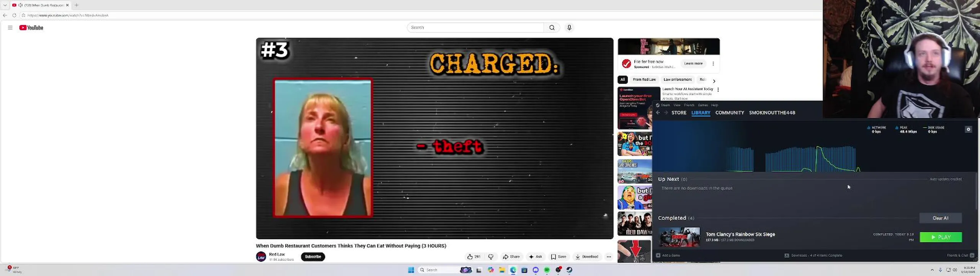Click the main video player
Image resolution: width=980 pixels, height=276 pixels.
coord(434,138)
